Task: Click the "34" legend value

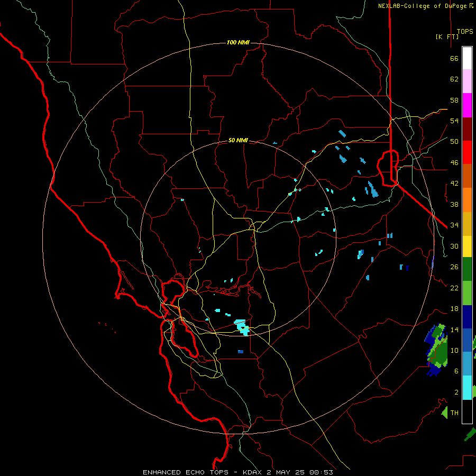Action: [454, 225]
